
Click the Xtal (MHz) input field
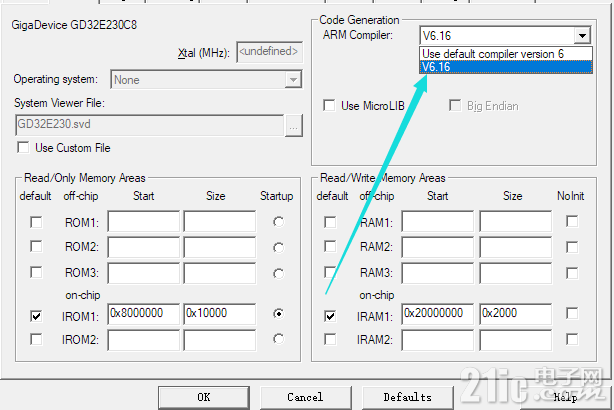269,52
